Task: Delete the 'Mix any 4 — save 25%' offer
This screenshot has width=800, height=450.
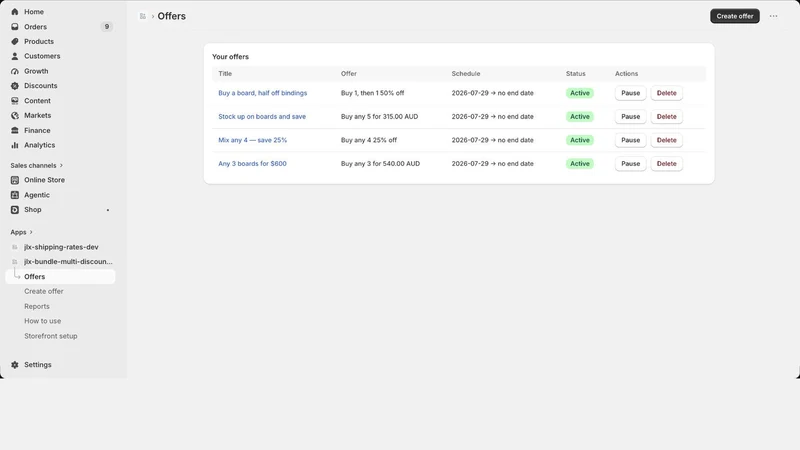Action: pyautogui.click(x=666, y=140)
